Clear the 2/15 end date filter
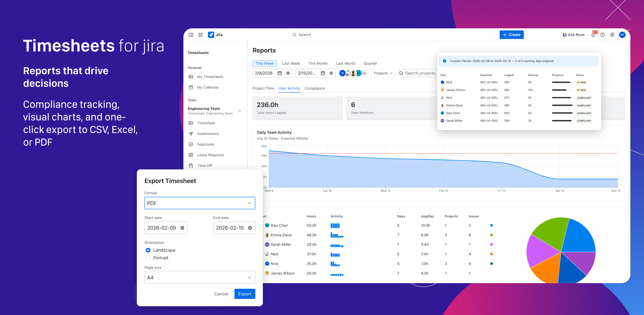The image size is (644, 315). pyautogui.click(x=331, y=73)
